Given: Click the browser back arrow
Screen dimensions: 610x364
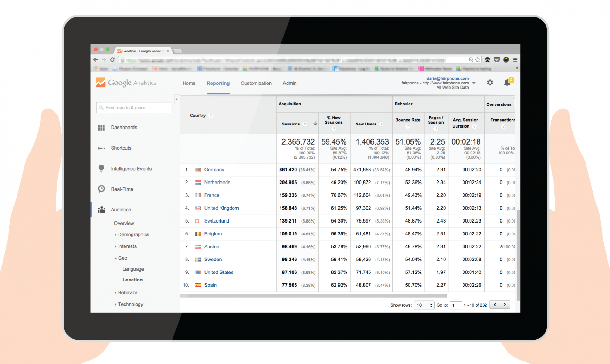Looking at the screenshot, I should pyautogui.click(x=95, y=60).
